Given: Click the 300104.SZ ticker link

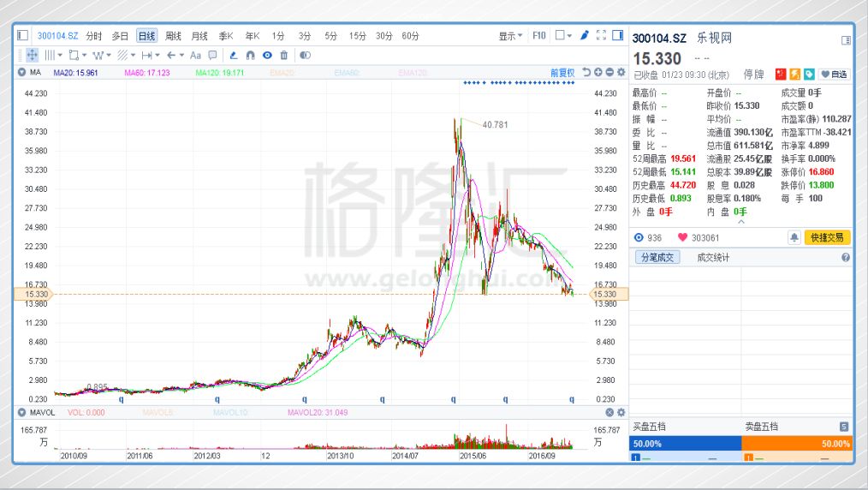Looking at the screenshot, I should [x=57, y=36].
